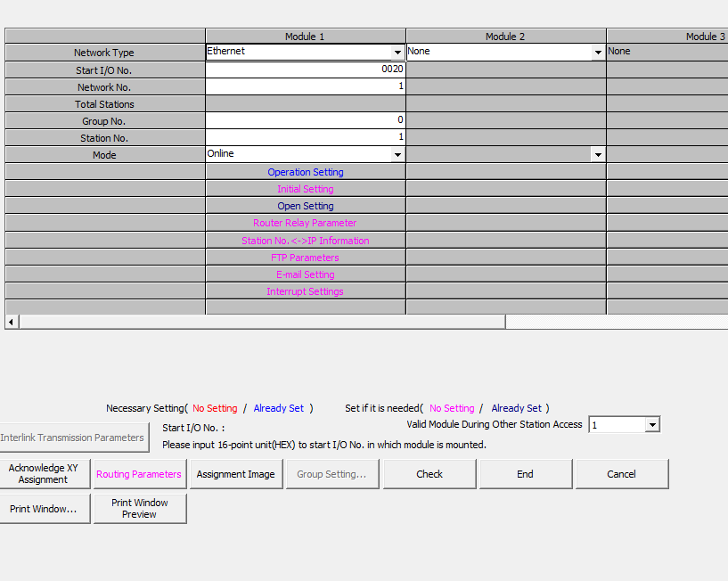Click the End button

[526, 474]
